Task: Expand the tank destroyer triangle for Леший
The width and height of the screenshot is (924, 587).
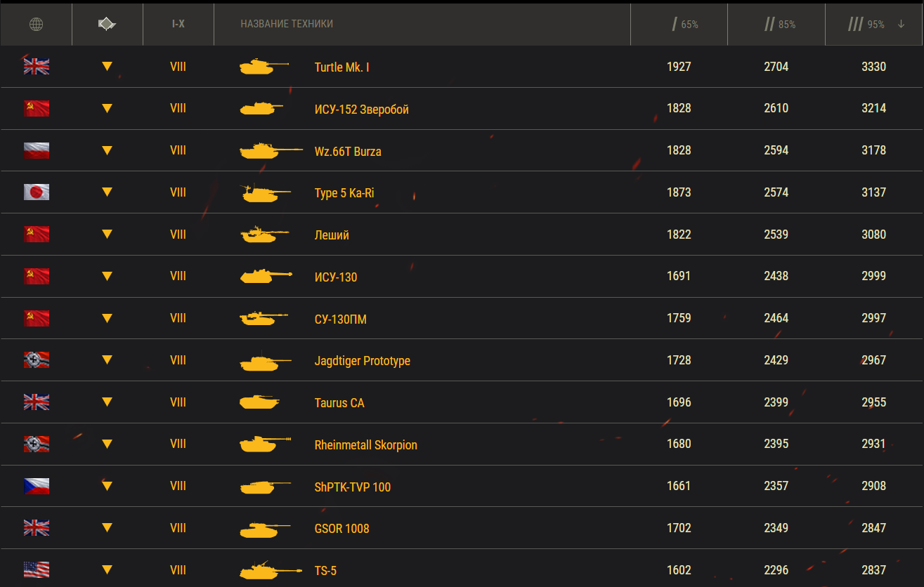Action: 107,235
